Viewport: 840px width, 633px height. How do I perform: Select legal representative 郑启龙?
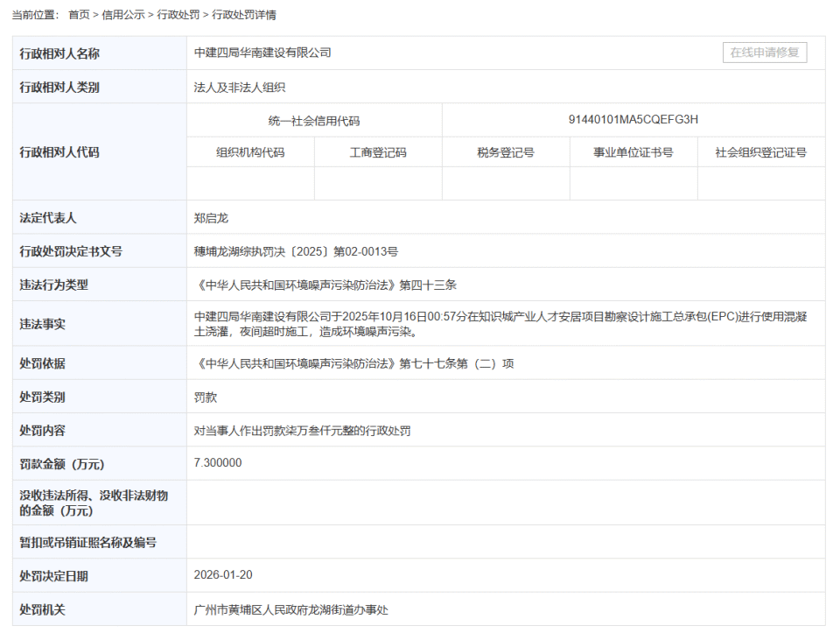211,218
